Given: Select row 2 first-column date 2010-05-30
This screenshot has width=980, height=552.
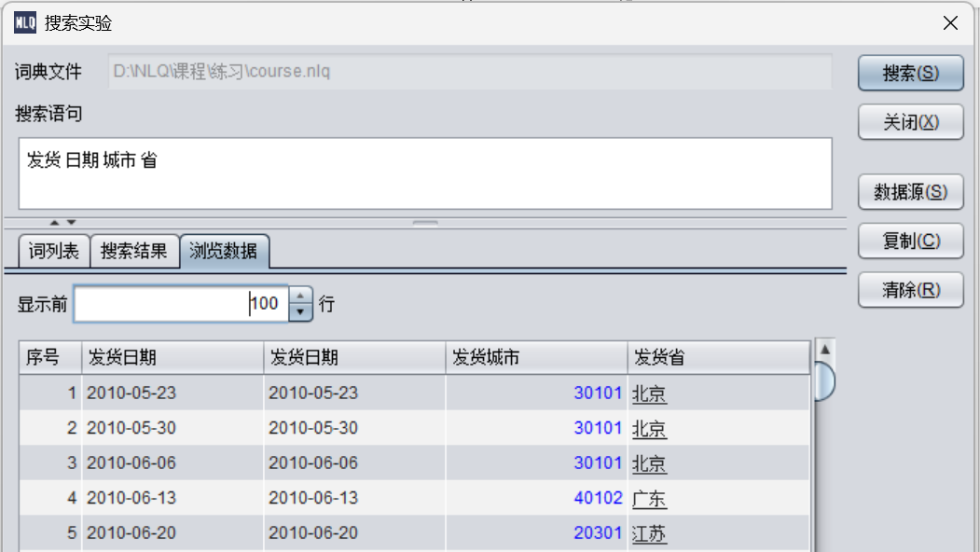Looking at the screenshot, I should click(131, 428).
